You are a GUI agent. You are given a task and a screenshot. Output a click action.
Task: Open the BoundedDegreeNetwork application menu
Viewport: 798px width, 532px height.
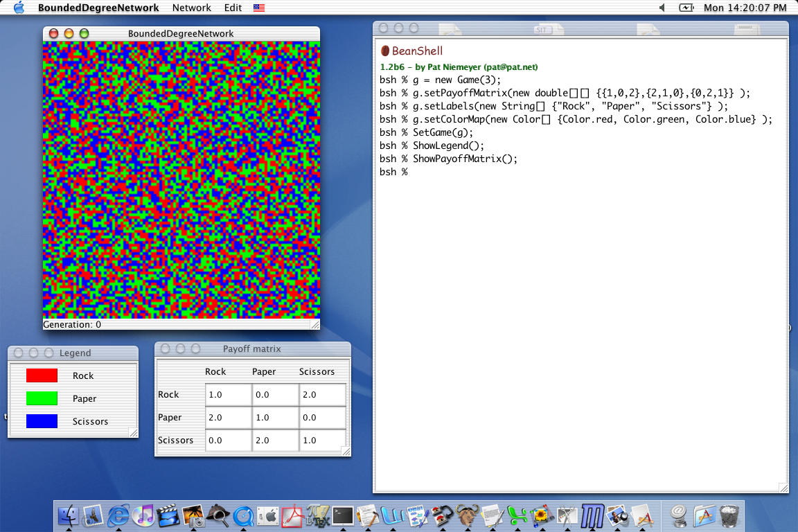pyautogui.click(x=98, y=8)
